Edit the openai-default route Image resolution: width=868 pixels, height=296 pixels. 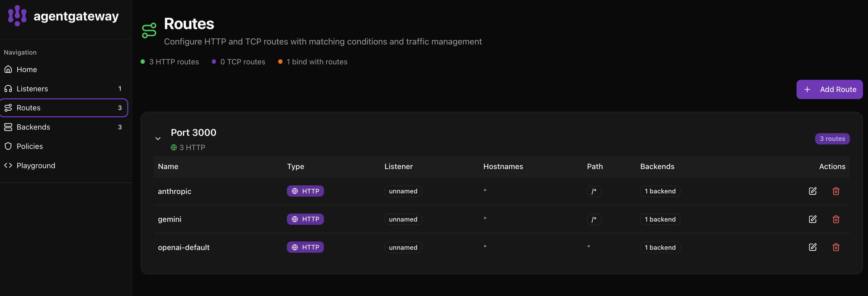[x=813, y=247]
